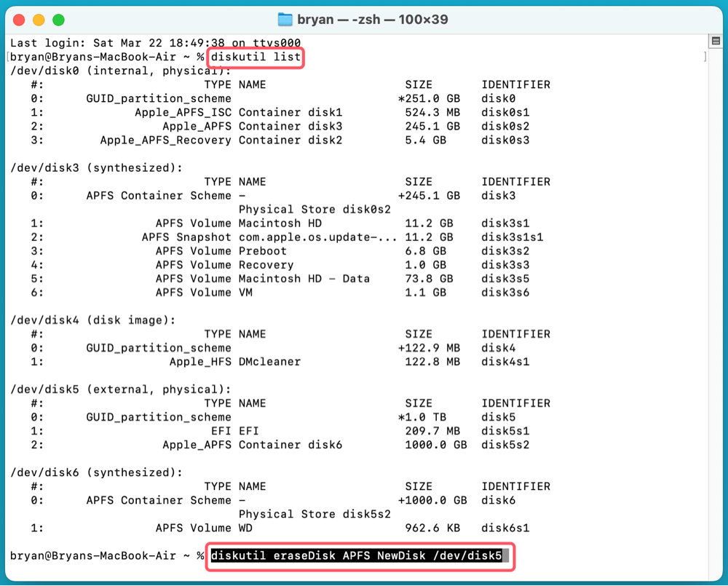Click the folder proxy icon in title bar
The width and height of the screenshot is (728, 586).
coord(285,20)
